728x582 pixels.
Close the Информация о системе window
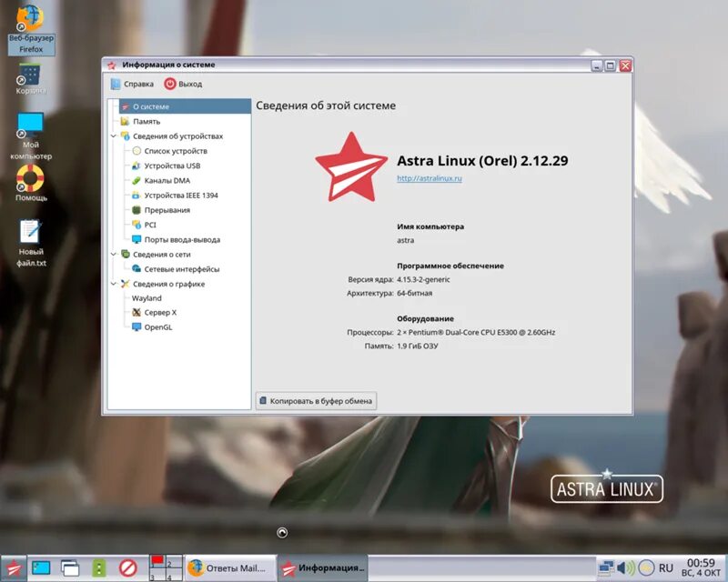point(625,65)
